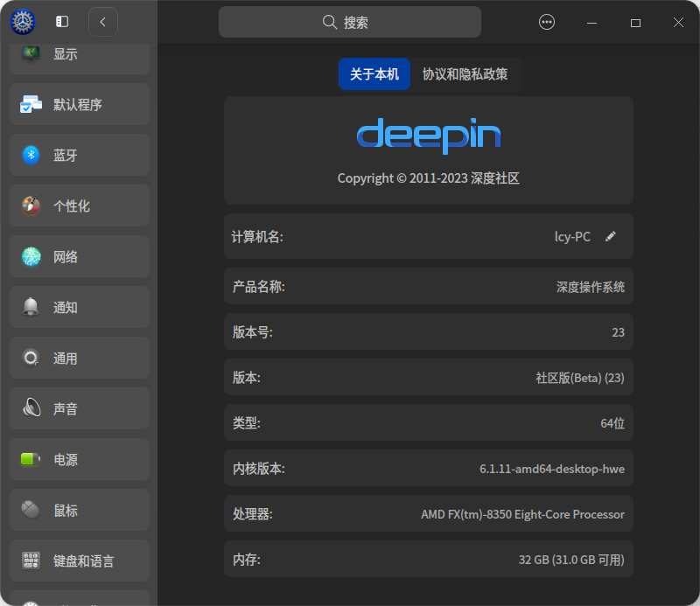Click computer name value lcy-PC
Viewport: 700px width, 606px height.
point(572,236)
